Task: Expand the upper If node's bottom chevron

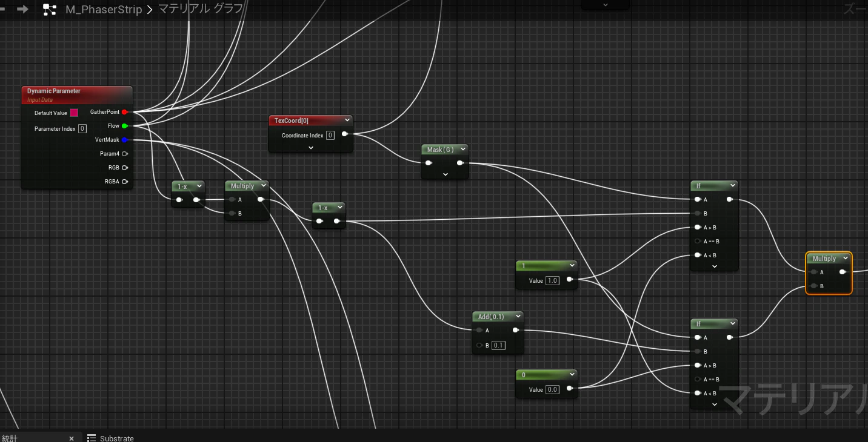Action: point(714,266)
